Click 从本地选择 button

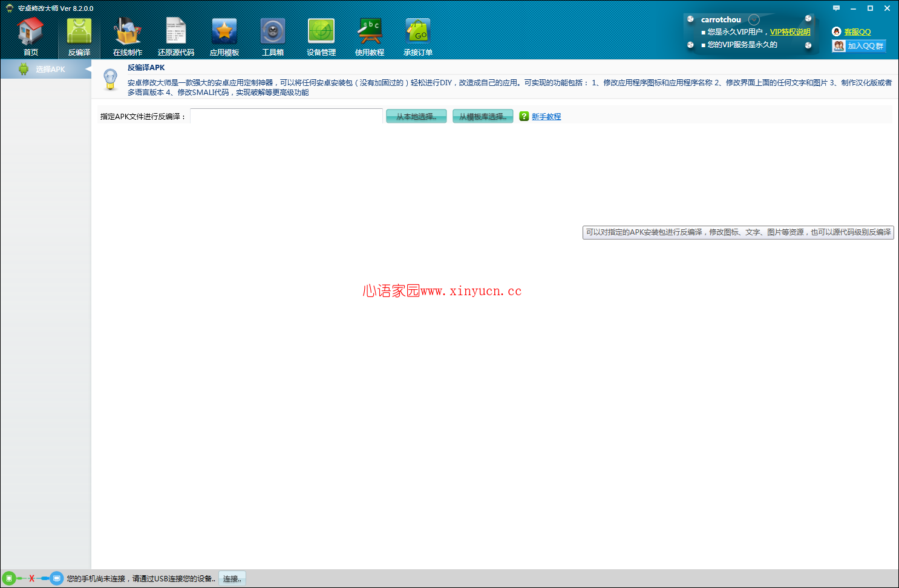click(416, 116)
